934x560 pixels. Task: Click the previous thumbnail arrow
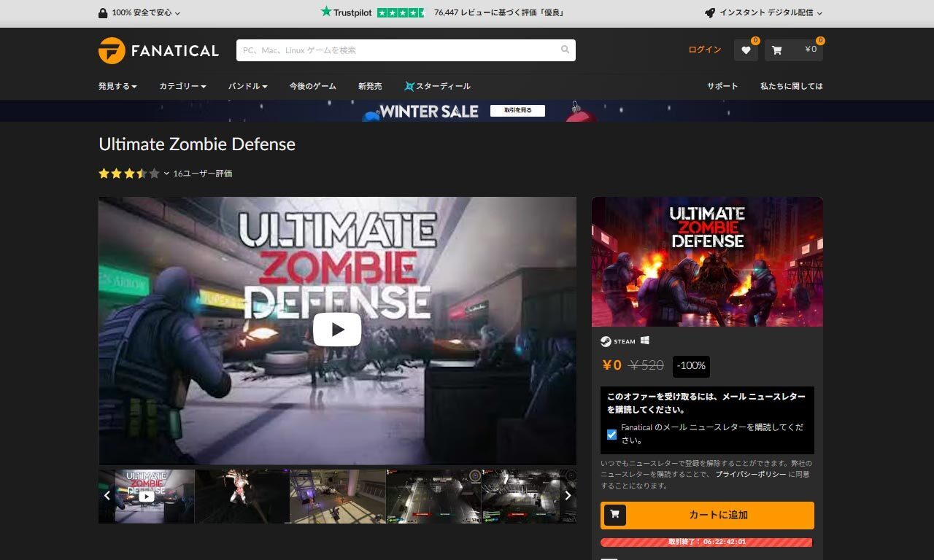tap(107, 496)
